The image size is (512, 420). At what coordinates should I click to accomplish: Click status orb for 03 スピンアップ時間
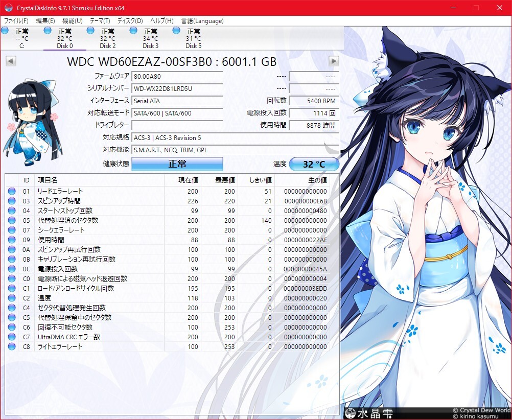coord(12,201)
